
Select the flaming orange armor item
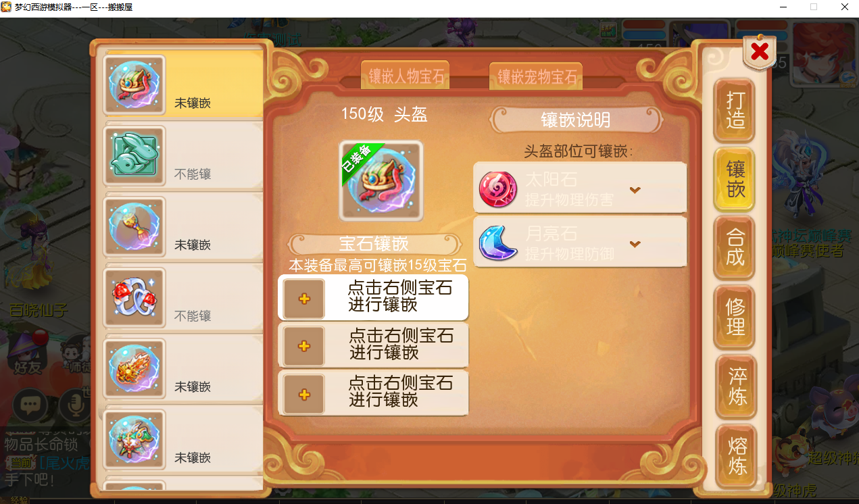pyautogui.click(x=134, y=369)
